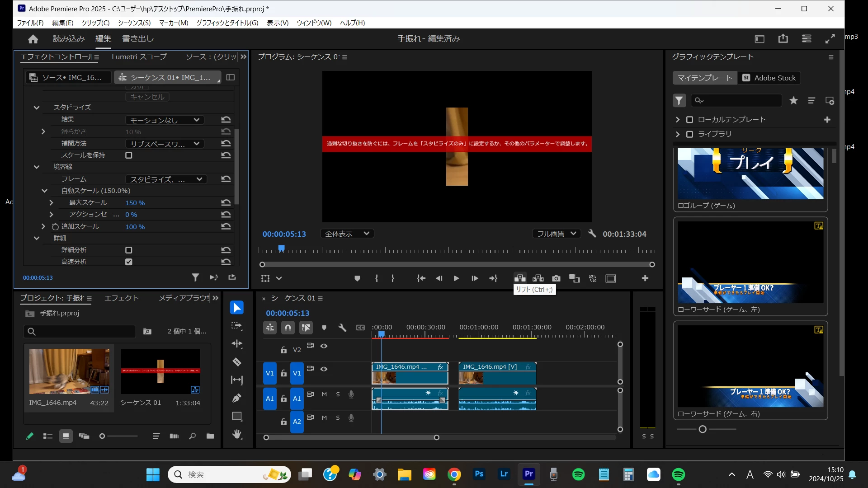Uncheck the 高速分析 checkbox
Image resolution: width=868 pixels, height=488 pixels.
click(129, 262)
